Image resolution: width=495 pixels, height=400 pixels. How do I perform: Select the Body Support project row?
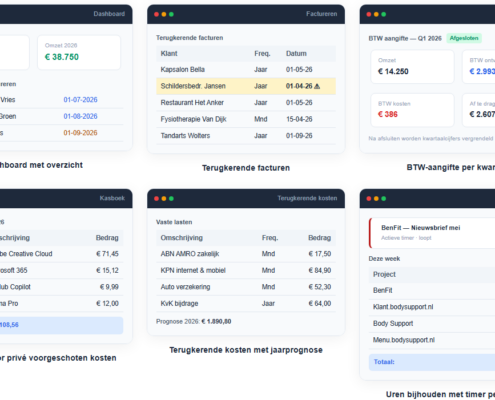[x=432, y=324]
